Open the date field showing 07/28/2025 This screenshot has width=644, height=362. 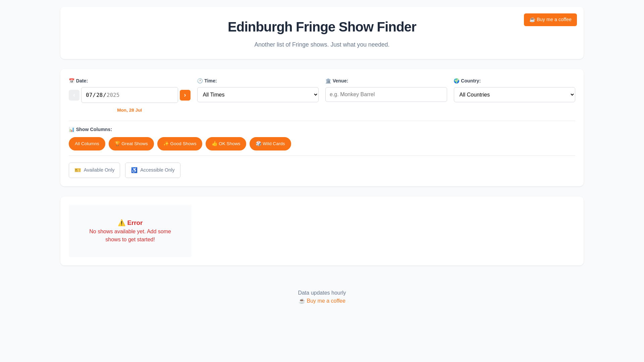pyautogui.click(x=129, y=95)
